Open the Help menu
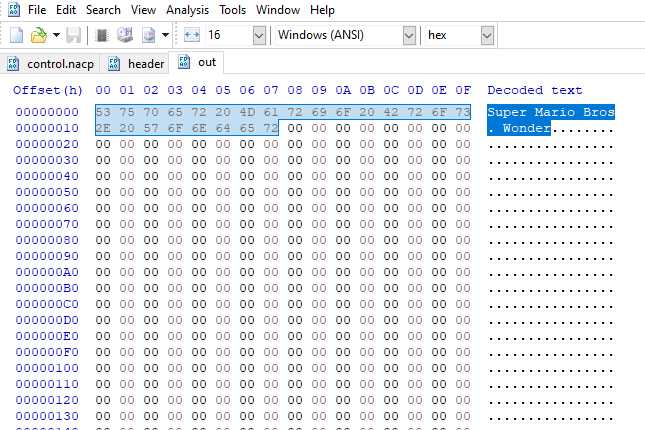Screen dimensions: 645x430 coord(322,10)
